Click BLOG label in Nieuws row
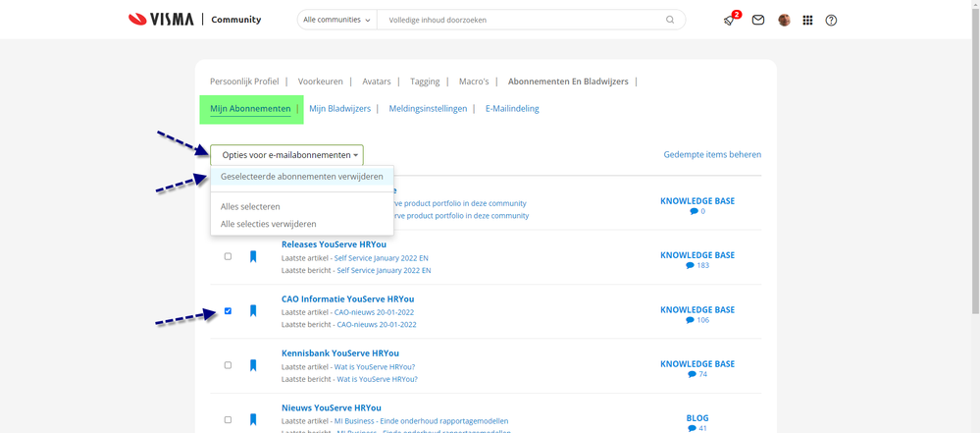This screenshot has width=980, height=433. tap(697, 418)
